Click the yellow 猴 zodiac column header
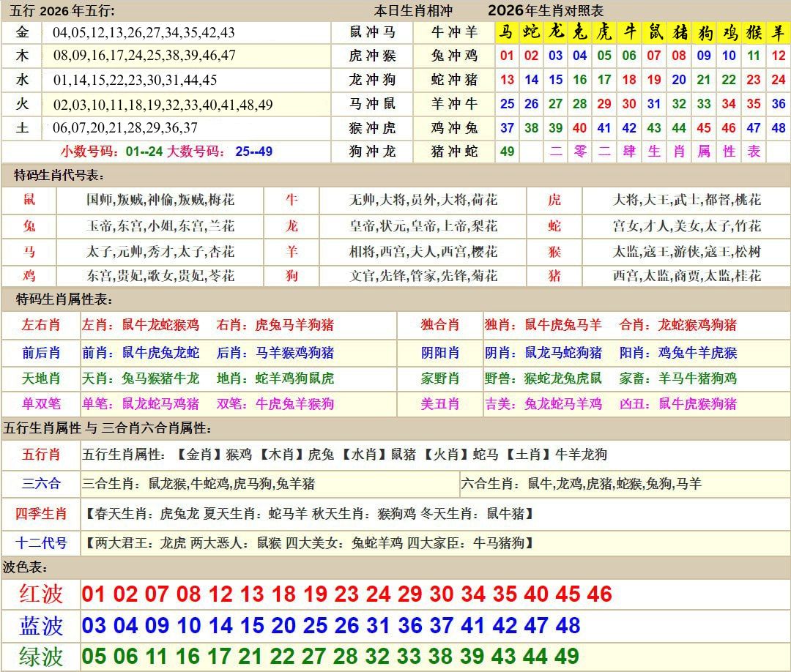791x672 pixels. click(x=754, y=33)
